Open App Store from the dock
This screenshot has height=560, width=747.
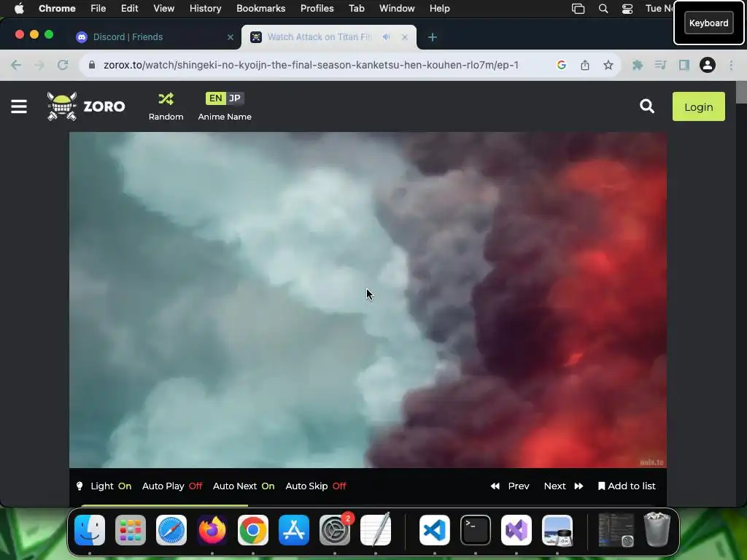tap(294, 530)
